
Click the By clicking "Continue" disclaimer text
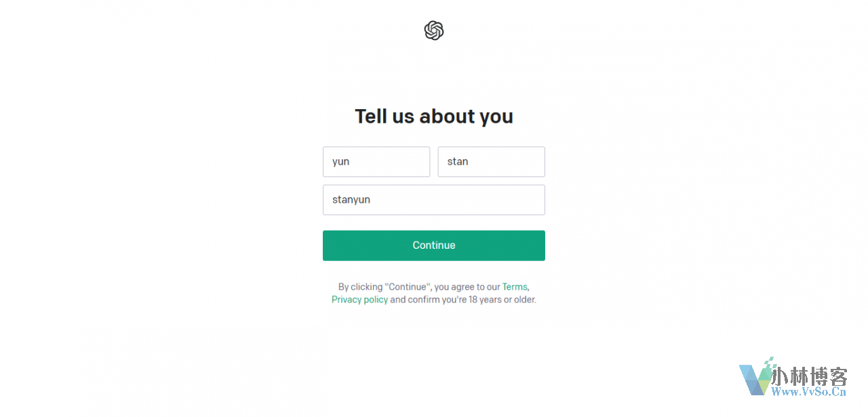point(385,287)
